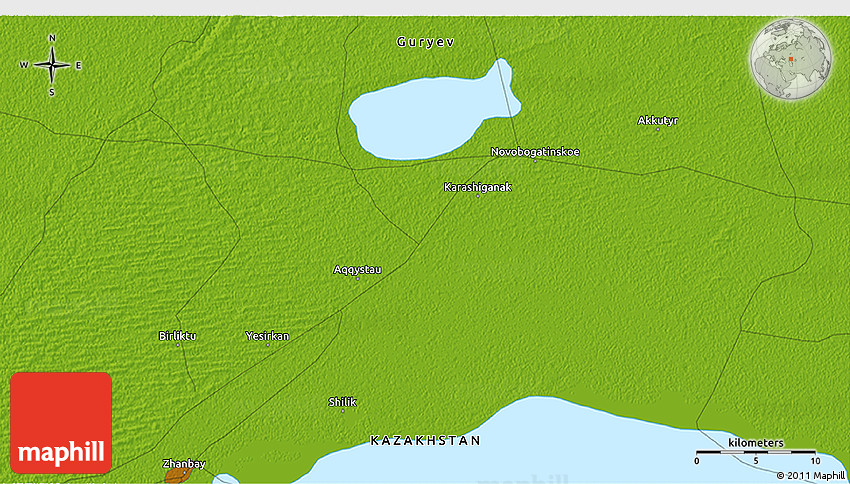850x484 pixels.
Task: Click the kilometers scale bar
Action: 756,451
